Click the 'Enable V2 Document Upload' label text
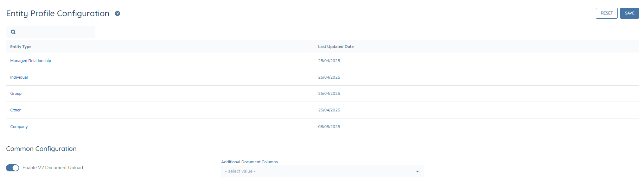Viewport: 644px width, 183px height. [x=53, y=168]
